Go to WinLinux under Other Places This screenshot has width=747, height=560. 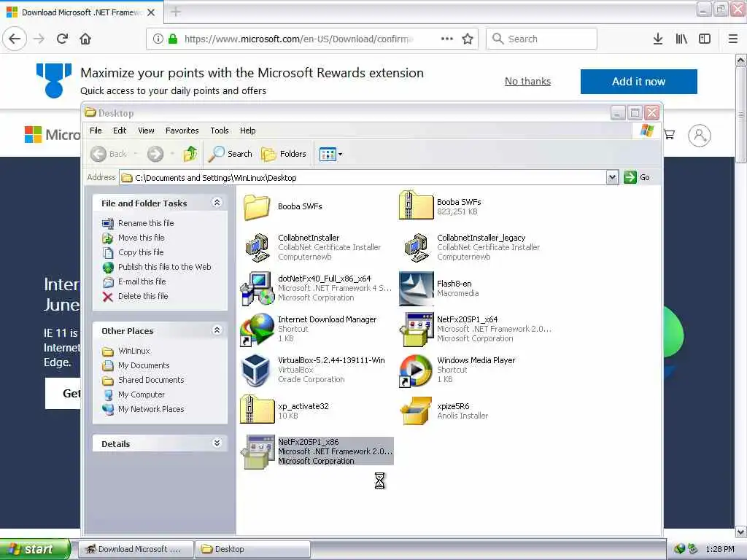[134, 351]
